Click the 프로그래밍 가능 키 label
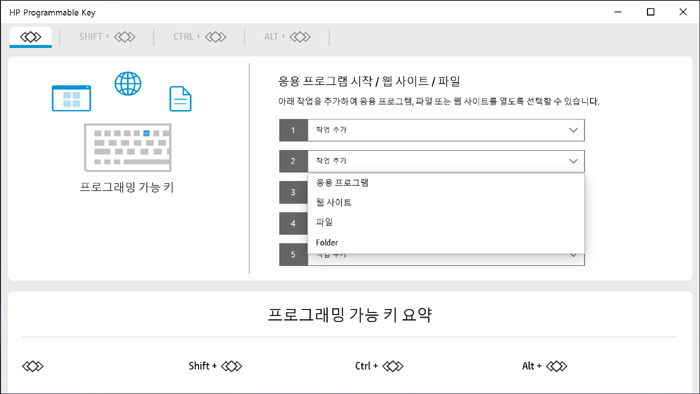The width and height of the screenshot is (700, 394). pos(127,187)
